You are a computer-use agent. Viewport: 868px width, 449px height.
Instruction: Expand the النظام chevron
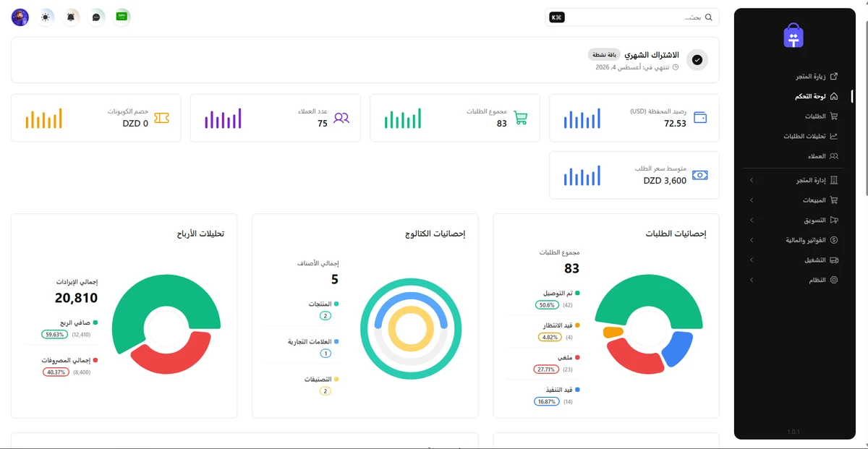751,280
